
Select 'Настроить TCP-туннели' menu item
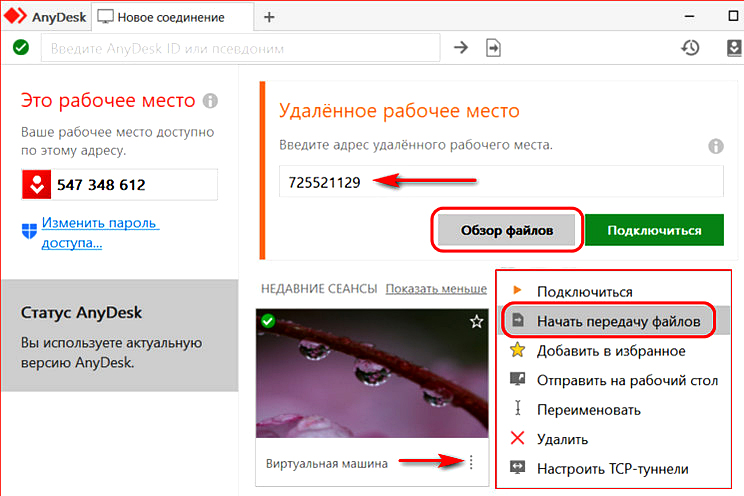(614, 469)
